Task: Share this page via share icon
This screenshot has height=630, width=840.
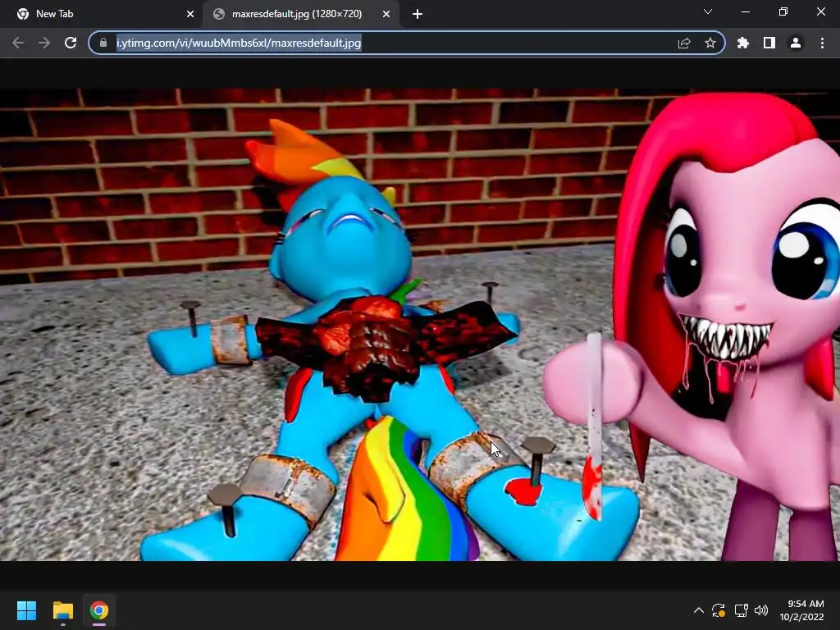Action: [x=684, y=43]
